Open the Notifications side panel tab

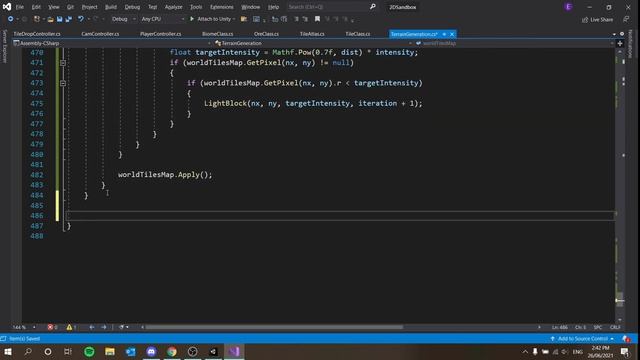point(630,44)
